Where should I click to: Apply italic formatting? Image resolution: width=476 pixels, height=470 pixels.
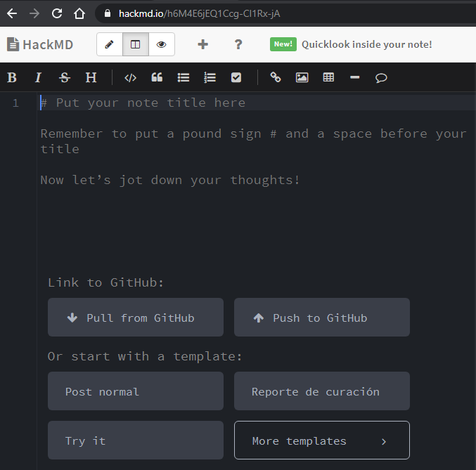38,78
